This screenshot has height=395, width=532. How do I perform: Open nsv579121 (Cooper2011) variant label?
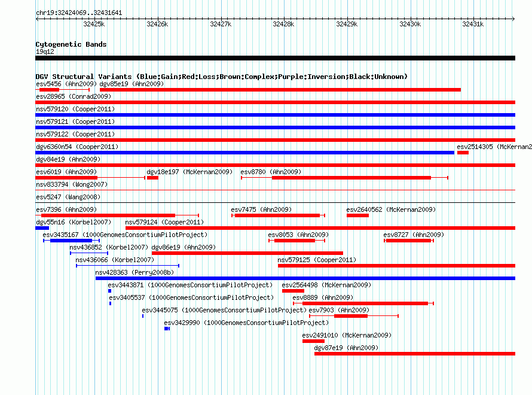(75, 121)
